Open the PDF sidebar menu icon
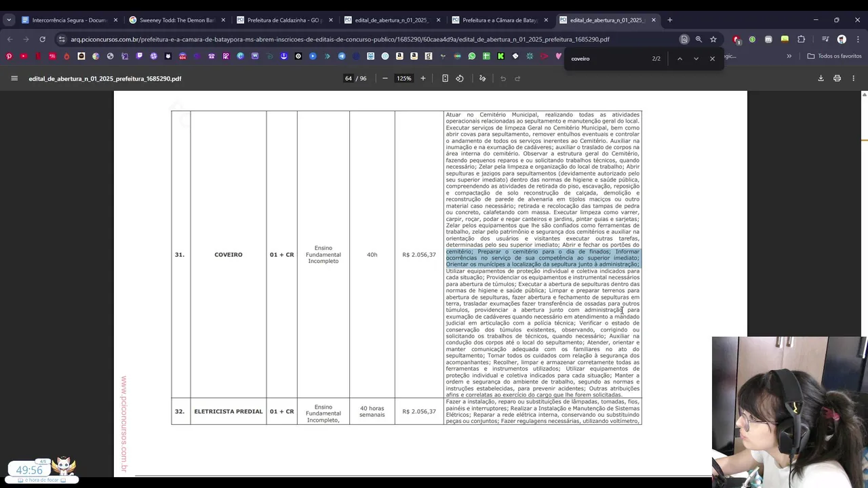Viewport: 868px width, 488px height. pos(14,79)
